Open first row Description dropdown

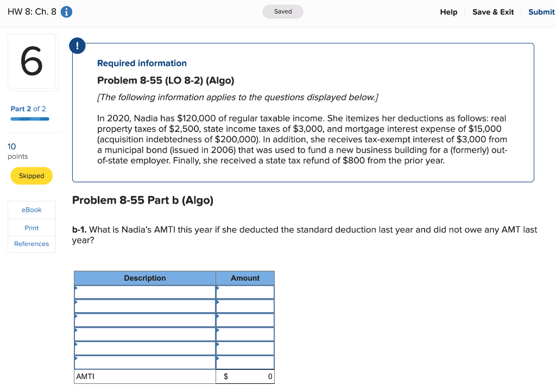[x=144, y=293]
